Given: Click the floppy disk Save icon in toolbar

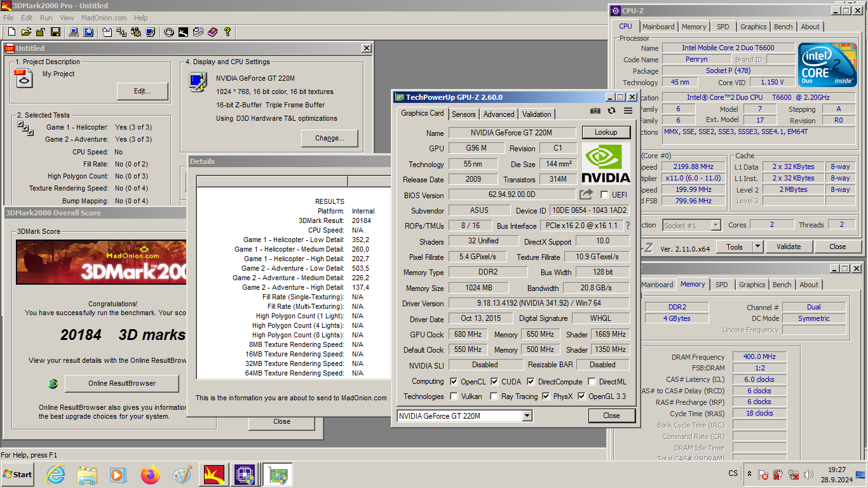Looking at the screenshot, I should pos(55,32).
